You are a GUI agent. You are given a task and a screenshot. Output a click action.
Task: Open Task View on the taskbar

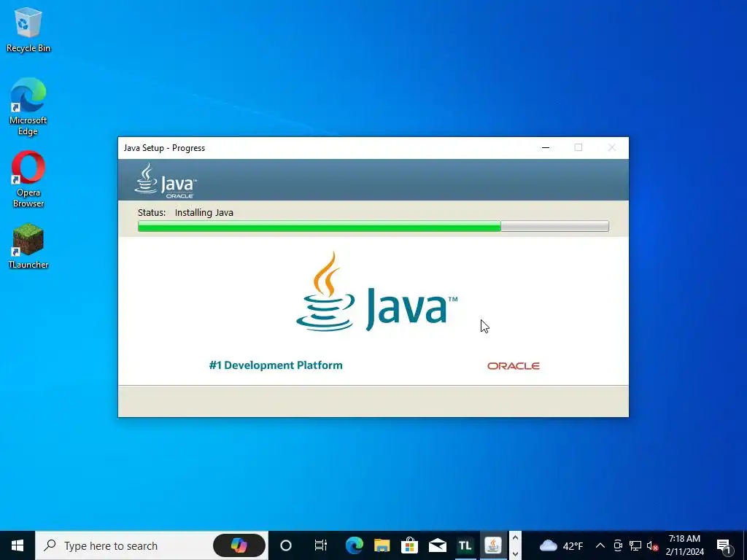pyautogui.click(x=321, y=545)
